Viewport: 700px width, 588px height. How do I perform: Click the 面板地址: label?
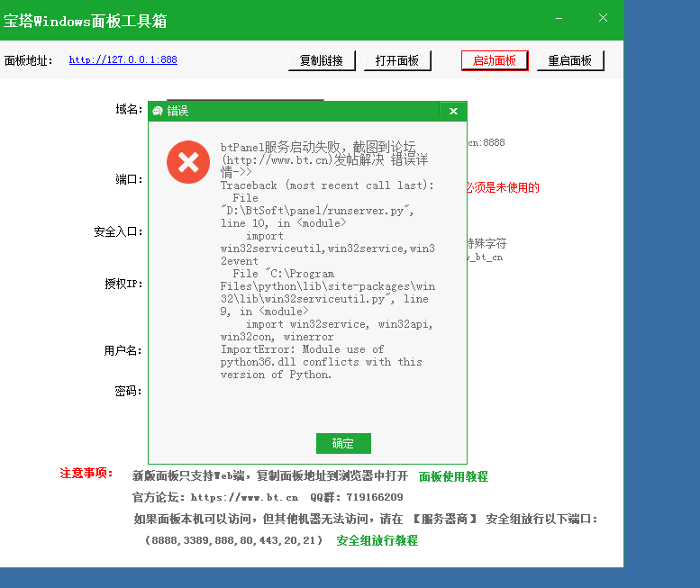(29, 60)
